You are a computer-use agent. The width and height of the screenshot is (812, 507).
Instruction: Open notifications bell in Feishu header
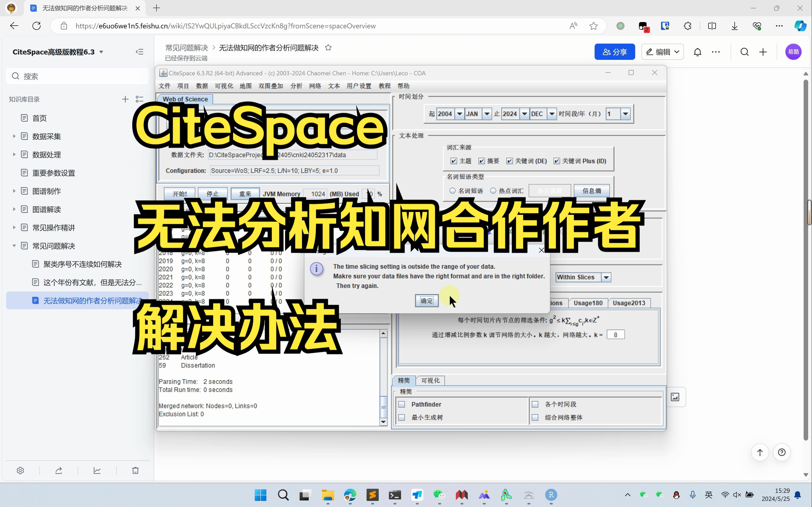pos(698,52)
